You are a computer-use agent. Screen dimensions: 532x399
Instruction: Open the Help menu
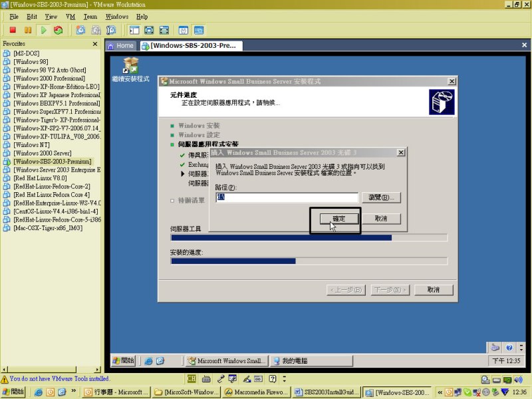142,17
